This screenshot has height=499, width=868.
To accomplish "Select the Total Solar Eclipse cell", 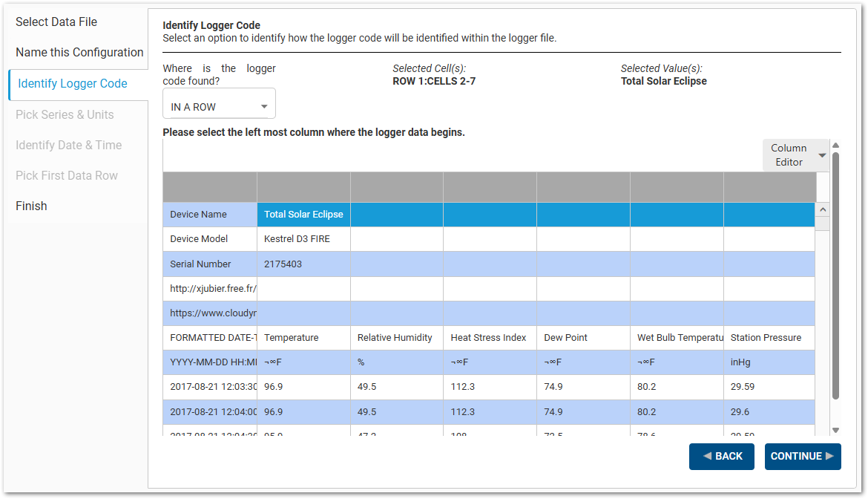I will 303,214.
